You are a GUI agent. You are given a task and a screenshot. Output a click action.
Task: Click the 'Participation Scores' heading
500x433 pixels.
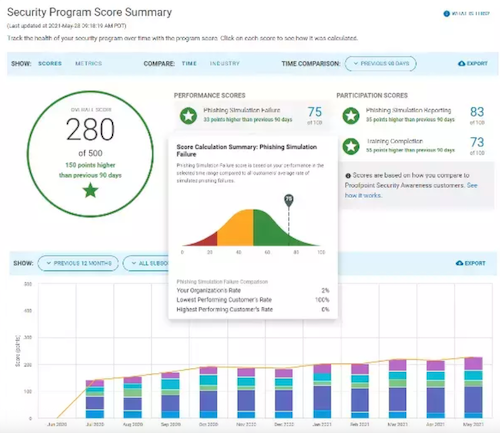point(372,95)
